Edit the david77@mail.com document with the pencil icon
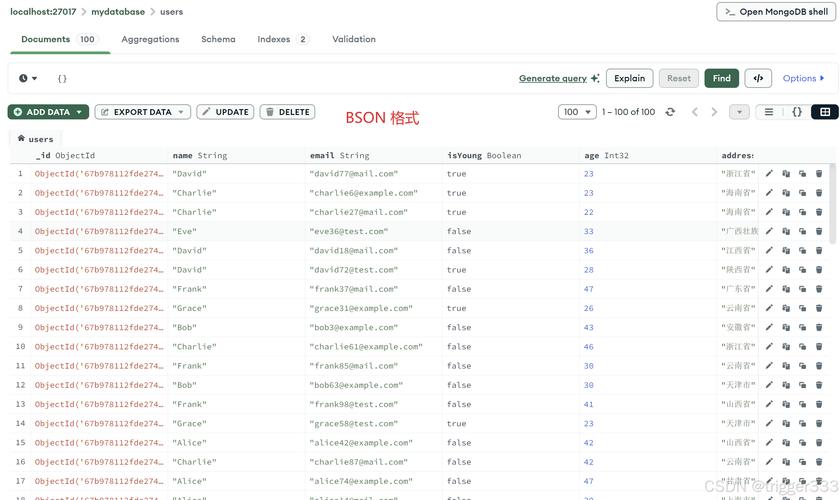Image resolution: width=840 pixels, height=500 pixels. click(769, 174)
